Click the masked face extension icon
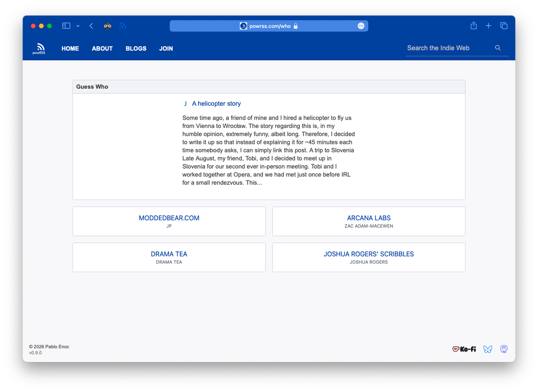 pos(108,26)
